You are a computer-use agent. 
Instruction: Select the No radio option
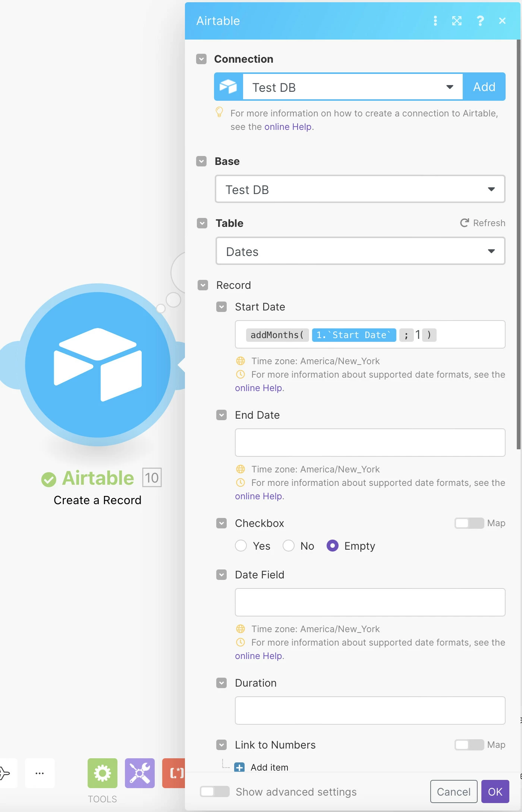click(289, 546)
